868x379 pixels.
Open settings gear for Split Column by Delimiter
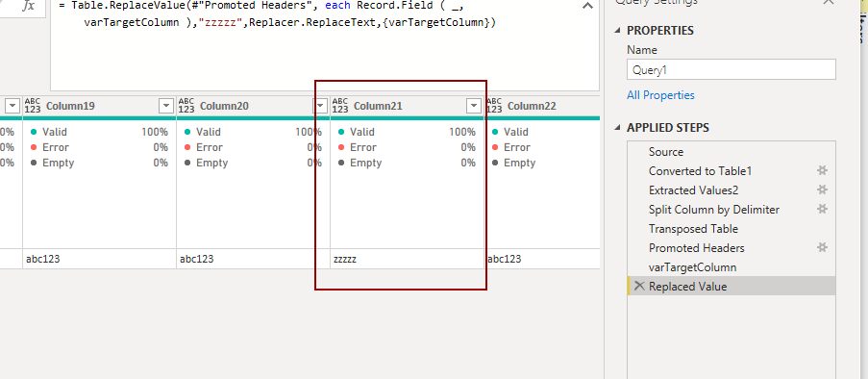(822, 210)
